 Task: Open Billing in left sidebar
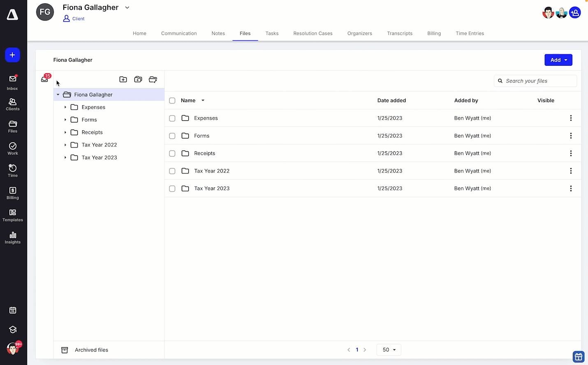[x=12, y=193]
